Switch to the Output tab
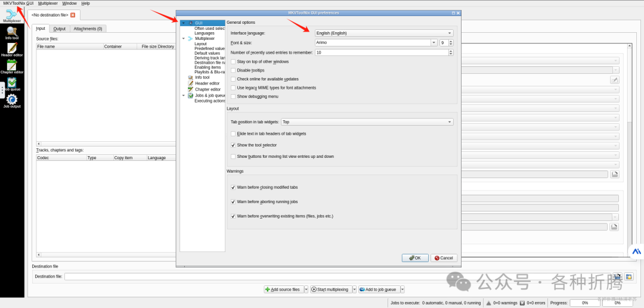This screenshot has height=308, width=644. 60,29
